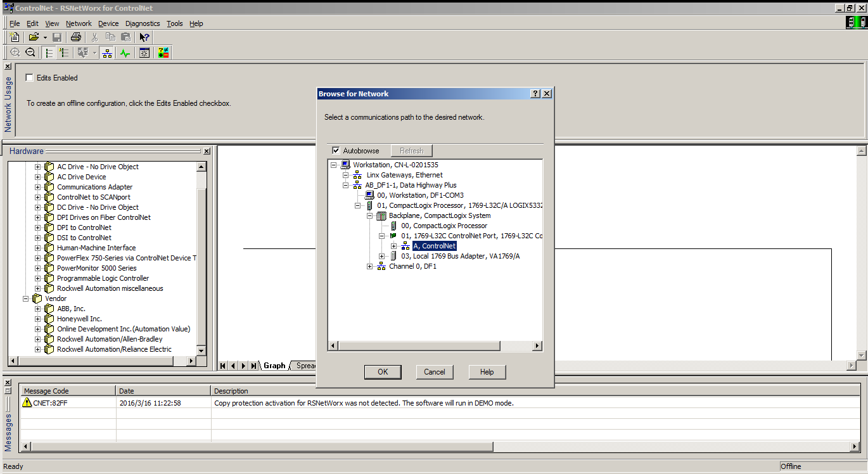Viewport: 868px width, 474px height.
Task: Click right arrow of browse tree horizontal scrollbar
Action: (537, 346)
